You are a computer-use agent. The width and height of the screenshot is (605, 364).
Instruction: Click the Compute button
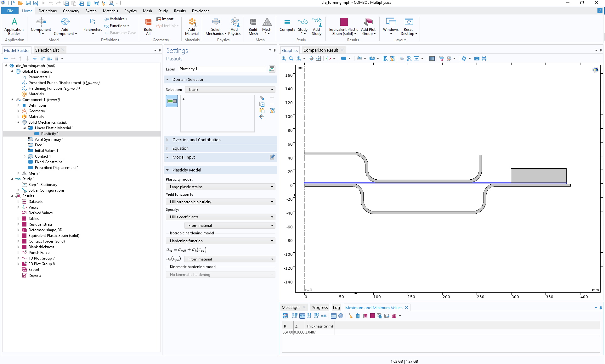pyautogui.click(x=287, y=27)
